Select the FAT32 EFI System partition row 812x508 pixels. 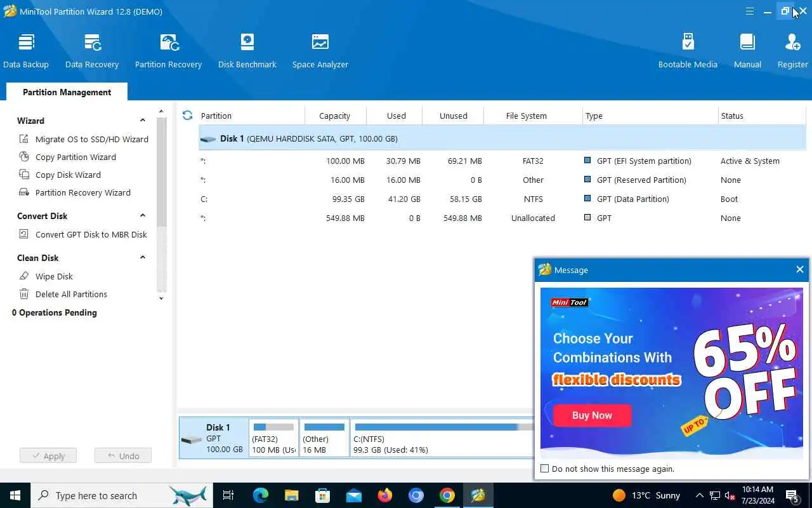point(502,161)
